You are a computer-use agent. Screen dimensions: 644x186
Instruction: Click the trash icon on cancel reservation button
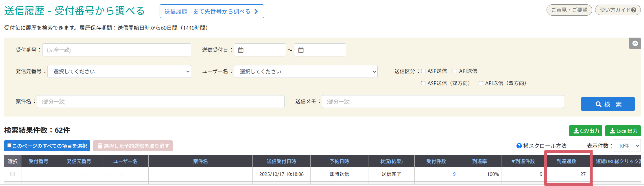(x=100, y=146)
